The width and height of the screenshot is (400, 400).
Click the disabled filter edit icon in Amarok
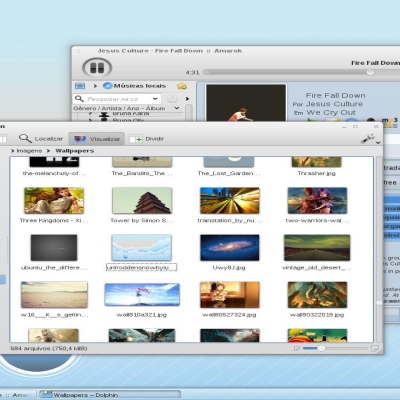[x=172, y=99]
